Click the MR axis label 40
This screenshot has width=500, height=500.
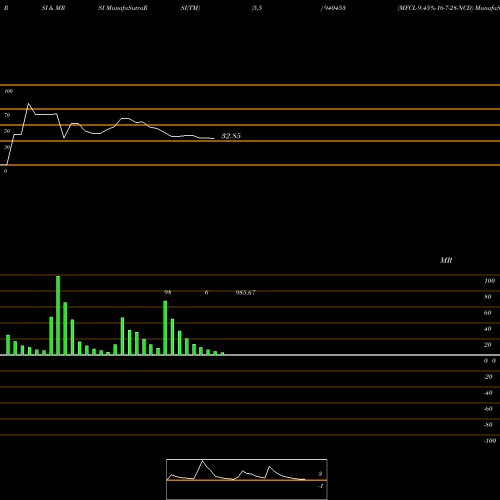pyautogui.click(x=488, y=329)
